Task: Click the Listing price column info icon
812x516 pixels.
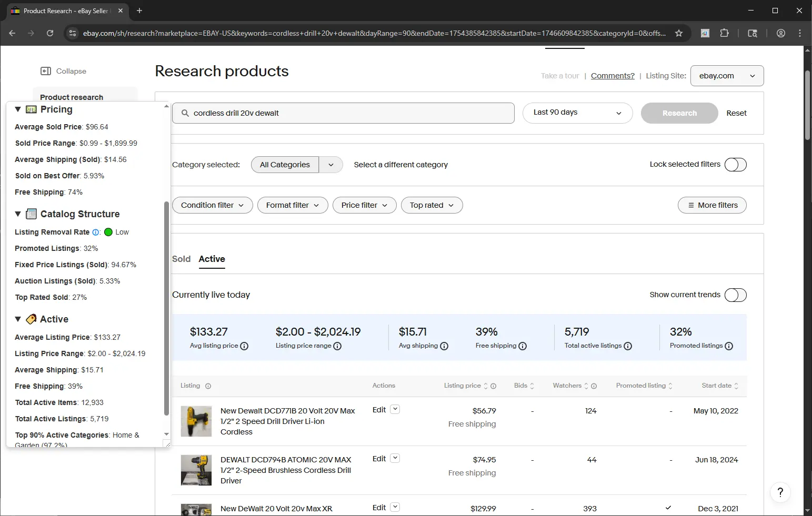Action: 493,386
